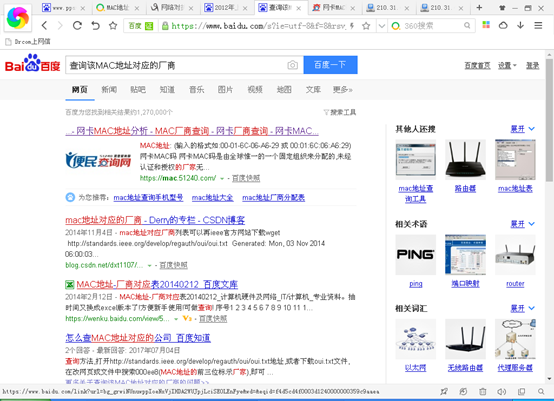Open the dropdown arrow next to wenku.baidu.com URL
554x401 pixels.
[x=176, y=319]
